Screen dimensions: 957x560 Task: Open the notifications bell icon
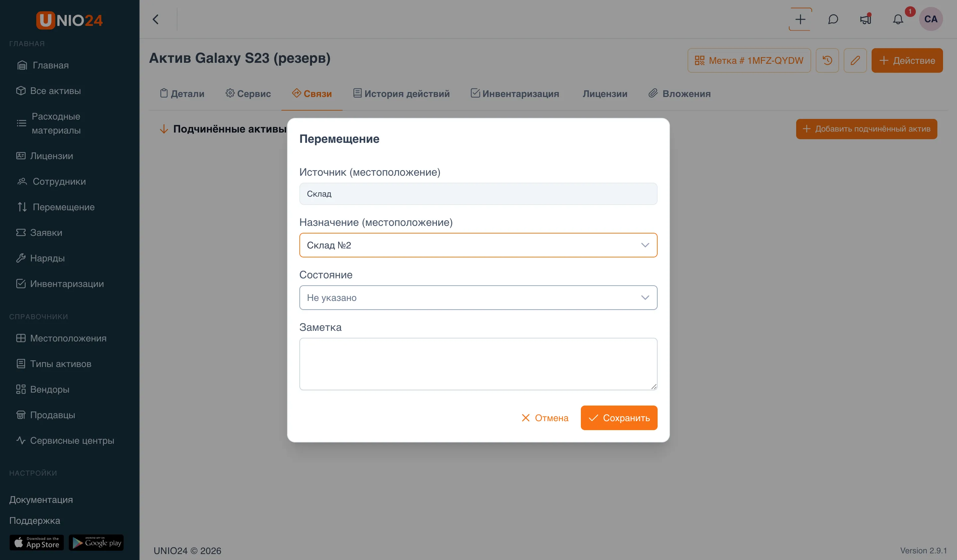pyautogui.click(x=898, y=19)
